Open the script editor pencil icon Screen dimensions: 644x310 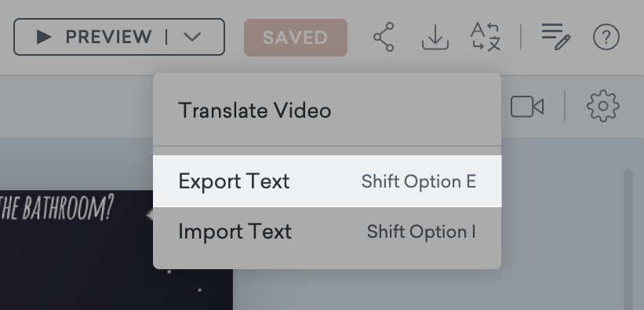[x=555, y=37]
